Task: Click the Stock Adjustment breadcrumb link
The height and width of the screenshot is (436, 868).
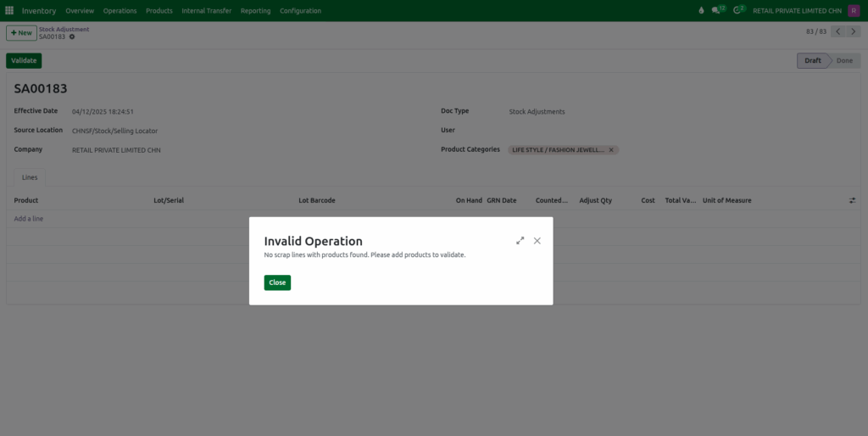Action: [64, 30]
